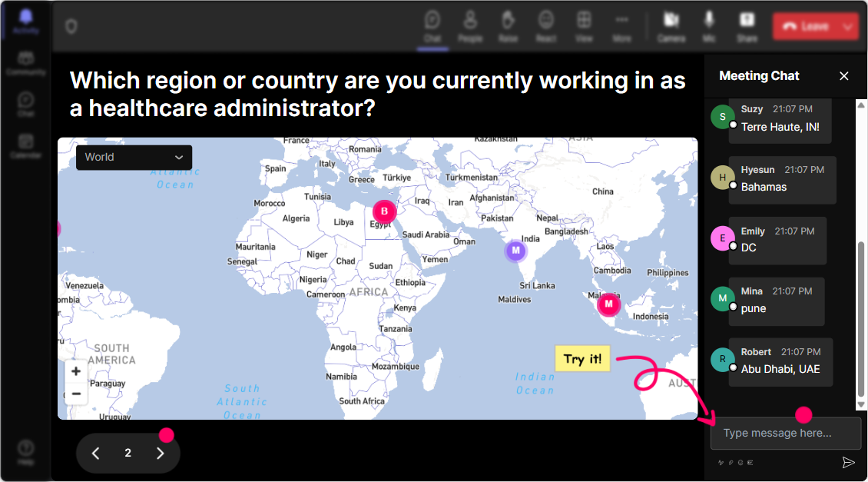The image size is (868, 482).
Task: Click Emily's avatar in the chat
Action: pyautogui.click(x=722, y=238)
